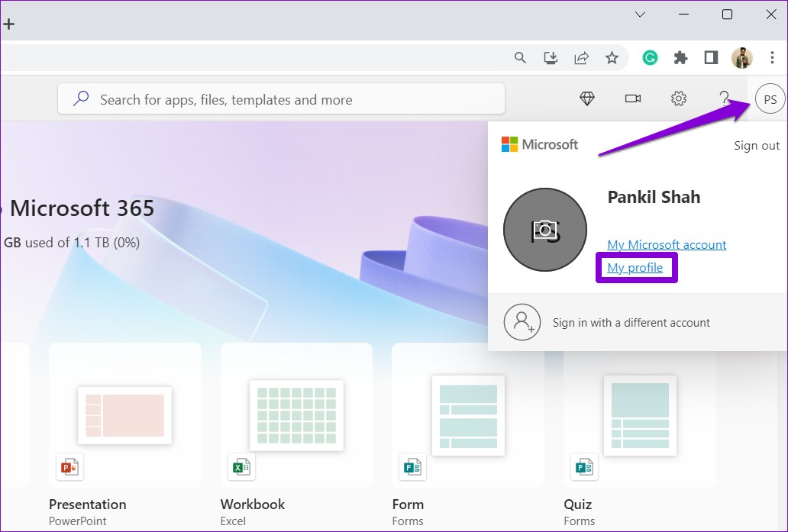Change profile photo using the camera icon
Viewport: 788px width, 532px height.
544,229
